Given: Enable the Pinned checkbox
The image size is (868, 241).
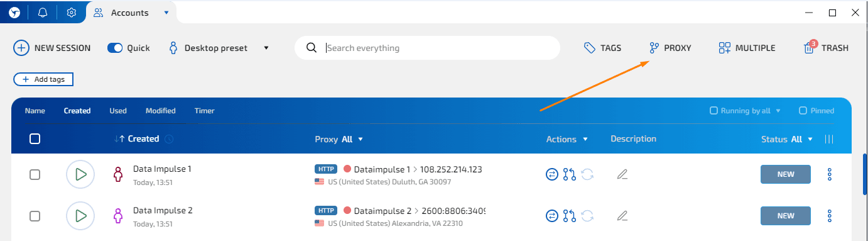Looking at the screenshot, I should click(803, 111).
